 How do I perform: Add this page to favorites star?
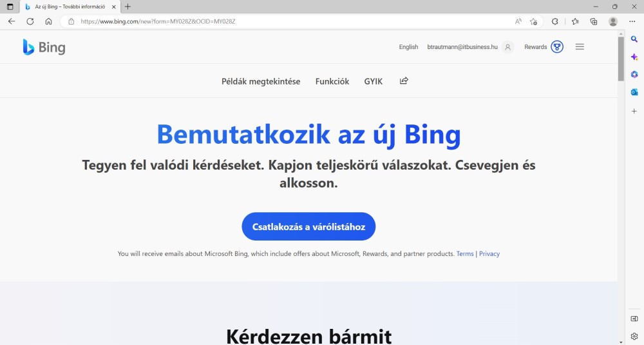[533, 21]
